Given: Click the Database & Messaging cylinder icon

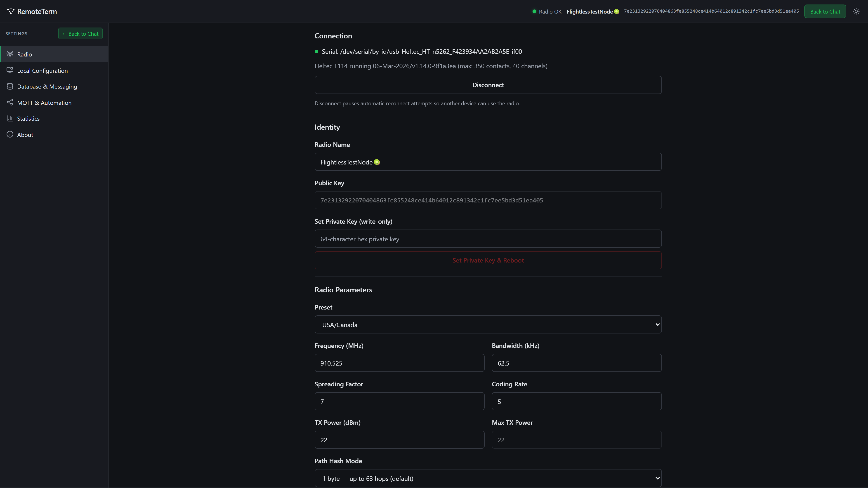Looking at the screenshot, I should pyautogui.click(x=10, y=86).
